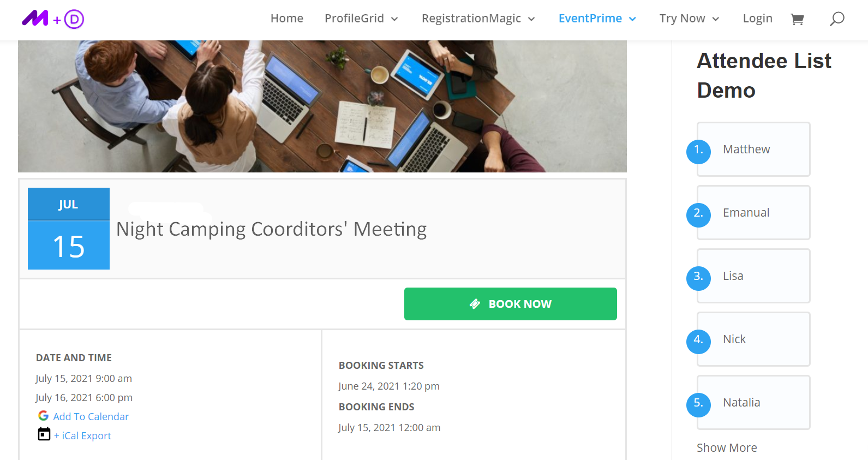Click the iCal Export link
Viewport: 868px width, 460px height.
point(83,435)
